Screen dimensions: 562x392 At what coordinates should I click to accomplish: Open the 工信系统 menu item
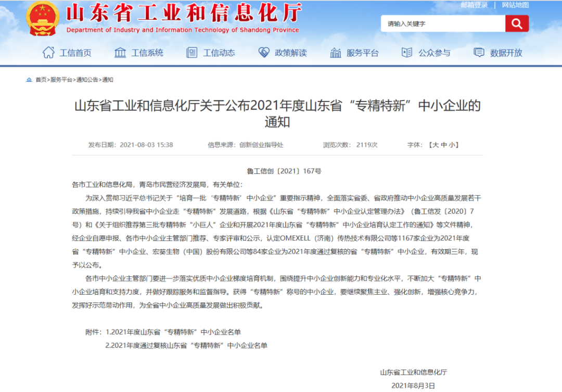tap(147, 53)
